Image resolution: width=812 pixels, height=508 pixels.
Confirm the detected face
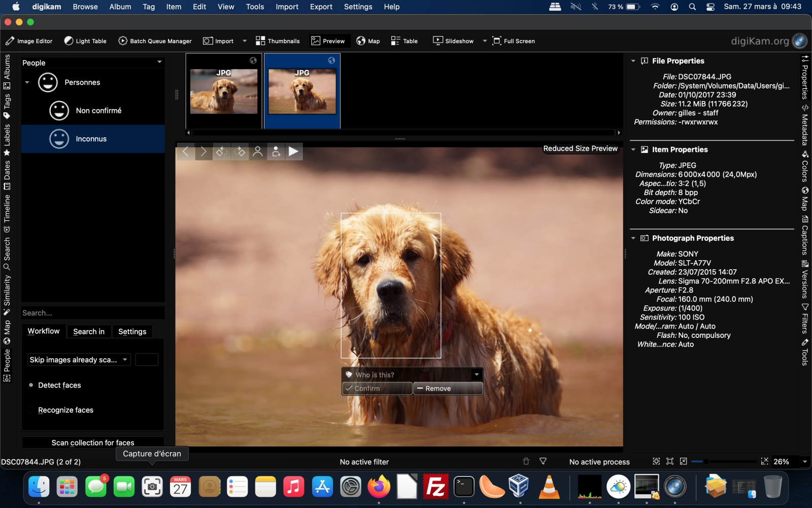pos(377,388)
